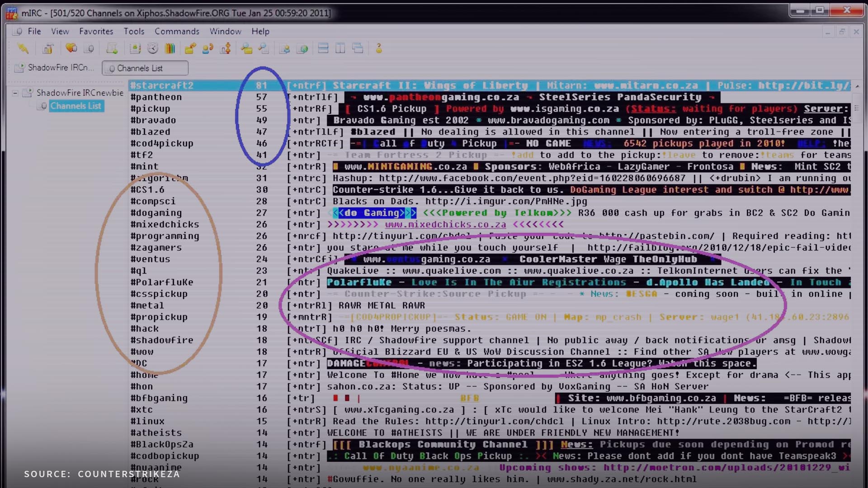Select the #csspickup channel row
Viewport: 868px width, 488px height.
490,294
